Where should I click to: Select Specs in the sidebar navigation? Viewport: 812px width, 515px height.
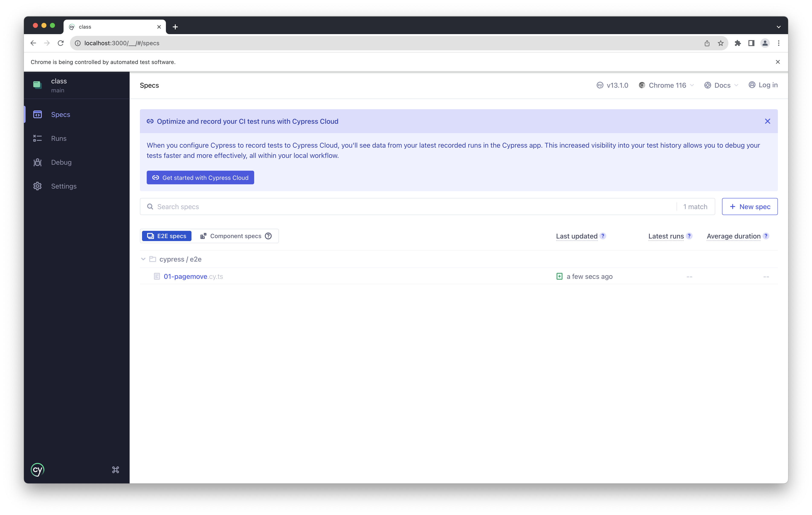pyautogui.click(x=60, y=114)
